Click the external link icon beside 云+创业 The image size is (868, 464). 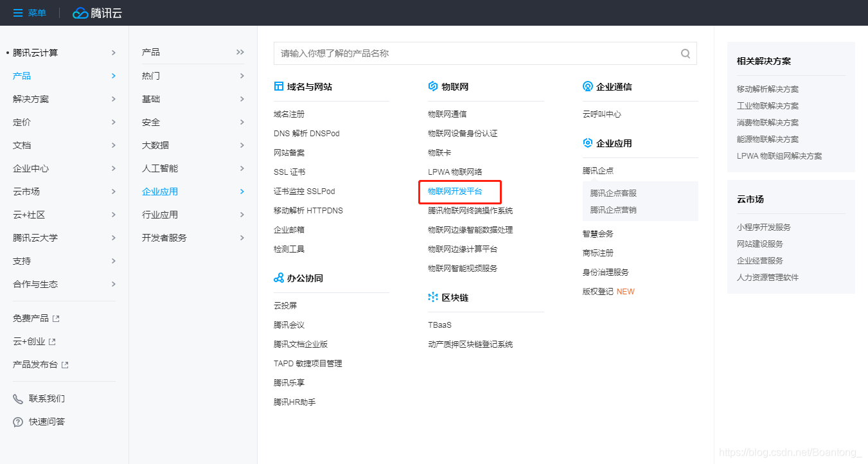tap(52, 342)
